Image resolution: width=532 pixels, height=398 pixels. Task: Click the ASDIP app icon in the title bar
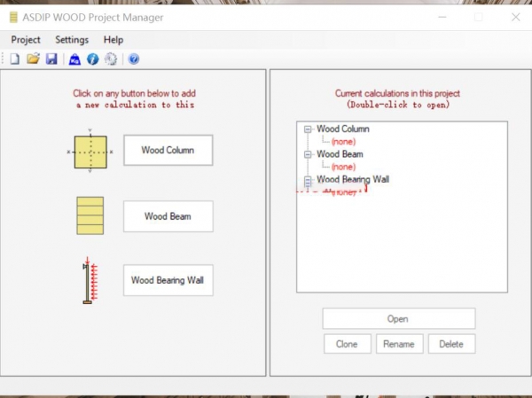click(13, 18)
